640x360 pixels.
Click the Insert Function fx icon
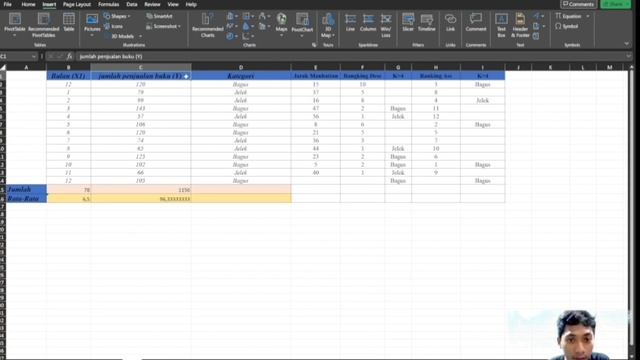click(x=69, y=56)
